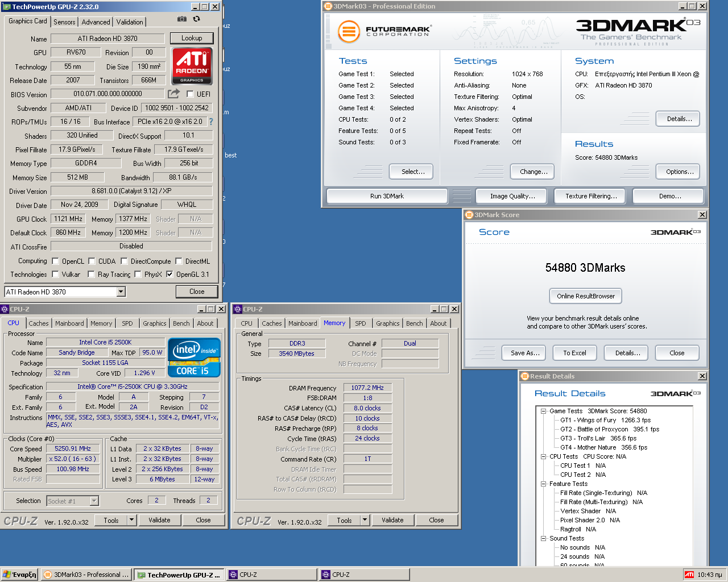Collapse the Game Tests tree node
728x582 pixels.
point(543,411)
